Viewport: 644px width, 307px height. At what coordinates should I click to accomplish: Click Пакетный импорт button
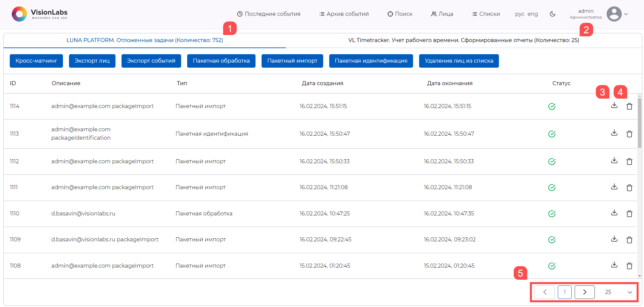point(292,61)
